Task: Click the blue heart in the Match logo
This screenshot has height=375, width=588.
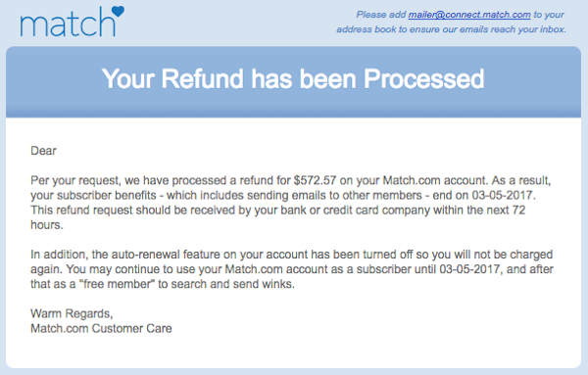Action: pyautogui.click(x=119, y=11)
